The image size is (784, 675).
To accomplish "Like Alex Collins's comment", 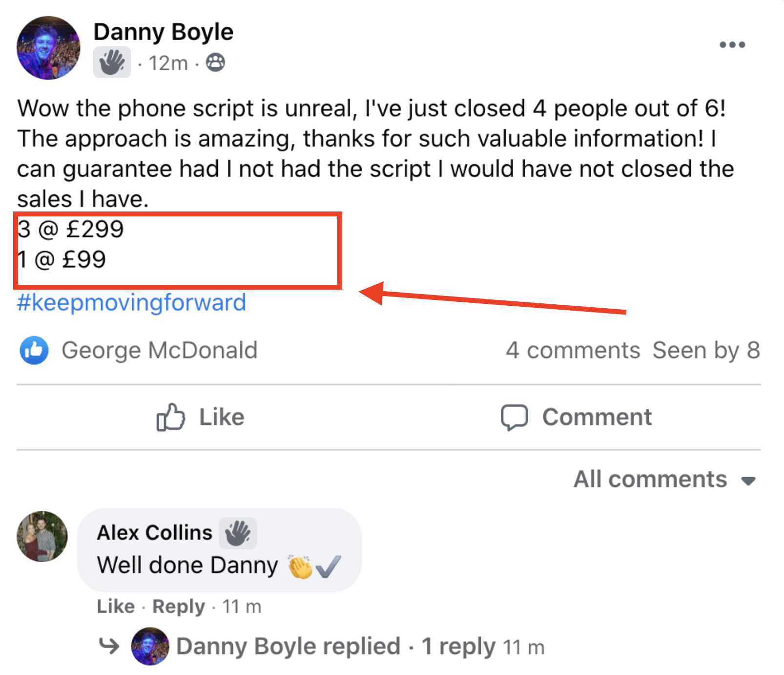I will 116,607.
